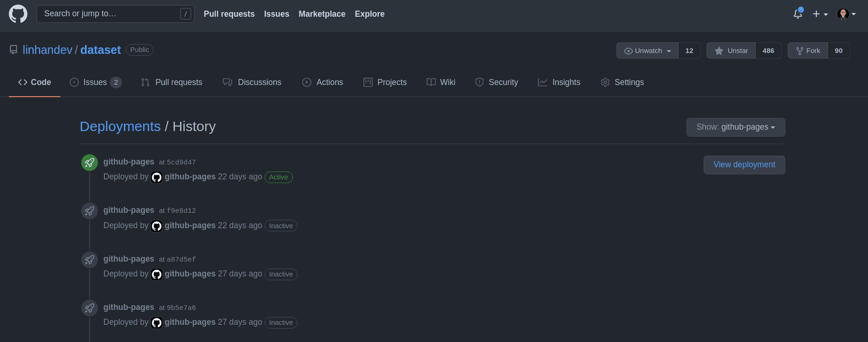The height and width of the screenshot is (342, 868).
Task: Click the rocket icon for deployment f9e8d12
Action: (90, 211)
